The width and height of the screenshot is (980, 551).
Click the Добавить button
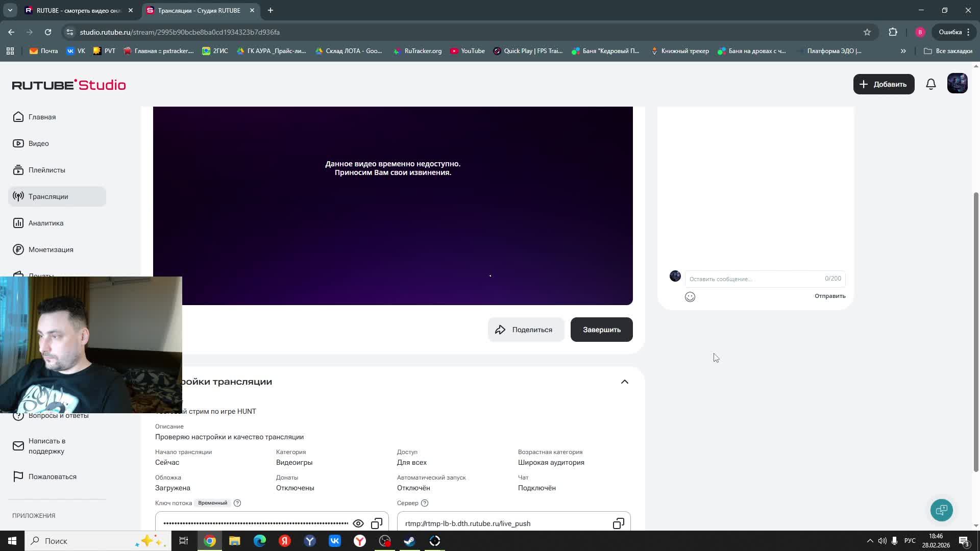(x=884, y=84)
